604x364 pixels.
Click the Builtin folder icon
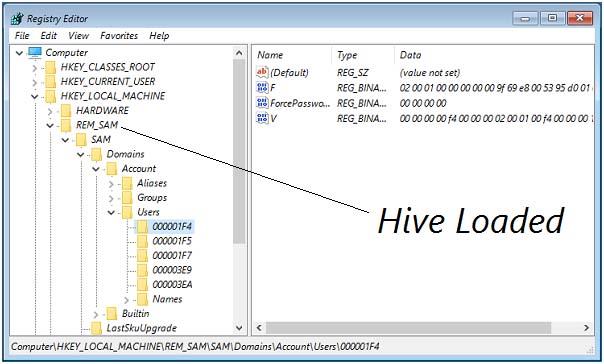tap(112, 314)
